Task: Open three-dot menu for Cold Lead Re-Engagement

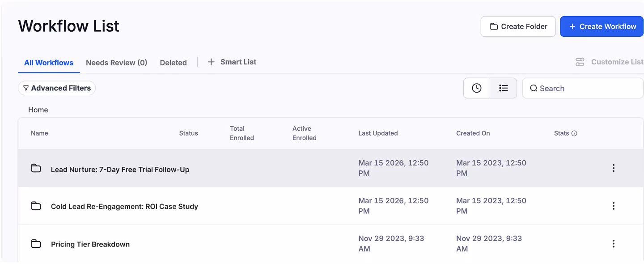Action: pos(613,206)
